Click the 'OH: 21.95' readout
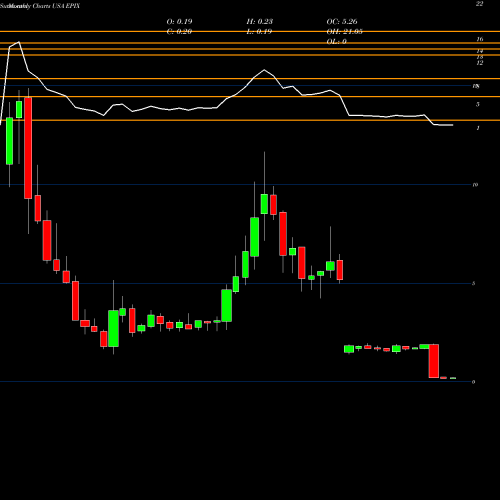Screen dimensions: 500x500 click(x=345, y=32)
